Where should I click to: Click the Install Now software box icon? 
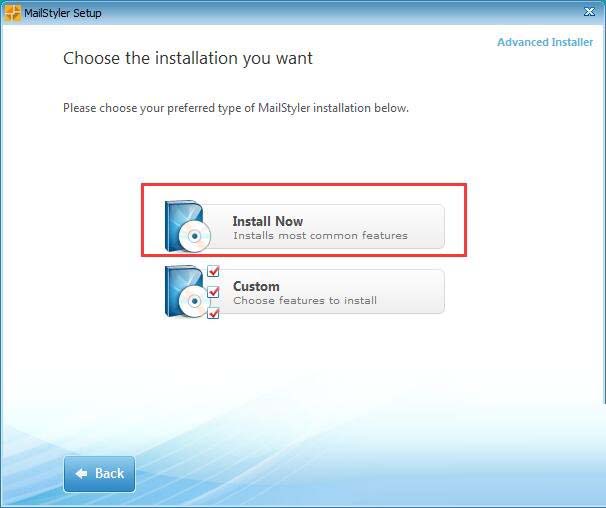pyautogui.click(x=185, y=227)
